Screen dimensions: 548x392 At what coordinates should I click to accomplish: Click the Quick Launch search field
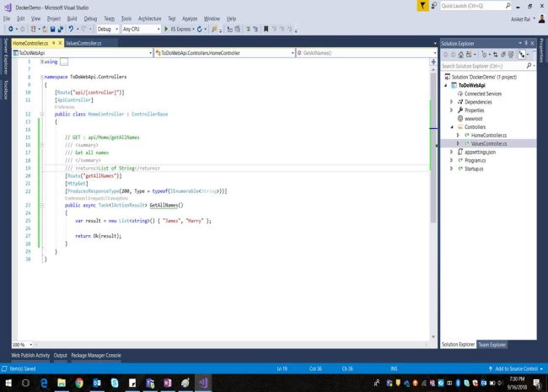coord(475,6)
